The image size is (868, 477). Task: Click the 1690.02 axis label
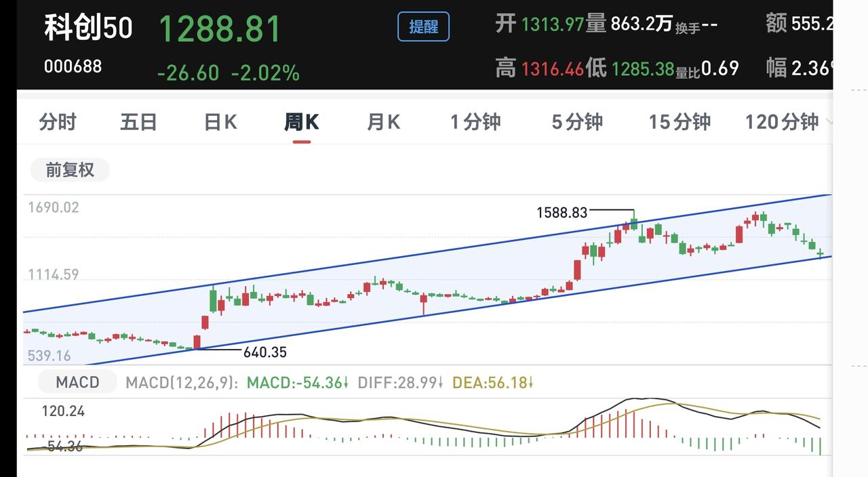point(54,207)
